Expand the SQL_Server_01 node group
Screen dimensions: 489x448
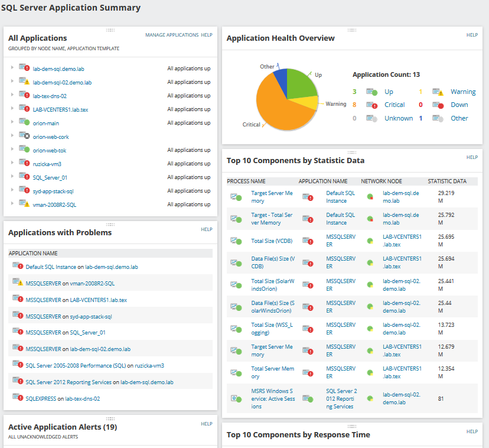click(12, 177)
